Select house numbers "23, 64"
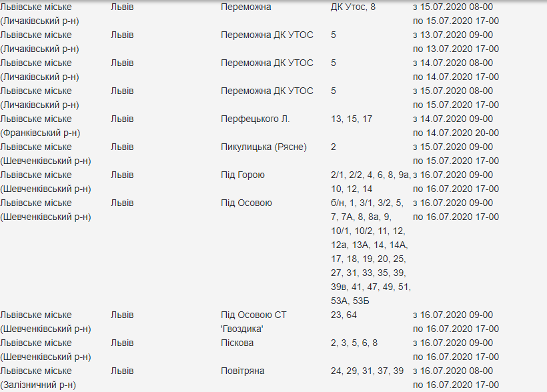This screenshot has width=547, height=392. click(x=344, y=315)
